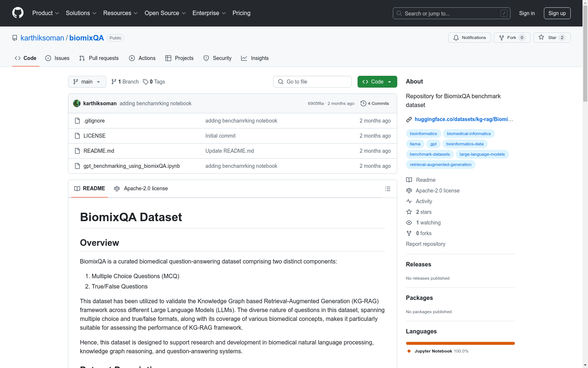Click the Sign up button
Viewport: 588px width, 368px height.
[557, 13]
